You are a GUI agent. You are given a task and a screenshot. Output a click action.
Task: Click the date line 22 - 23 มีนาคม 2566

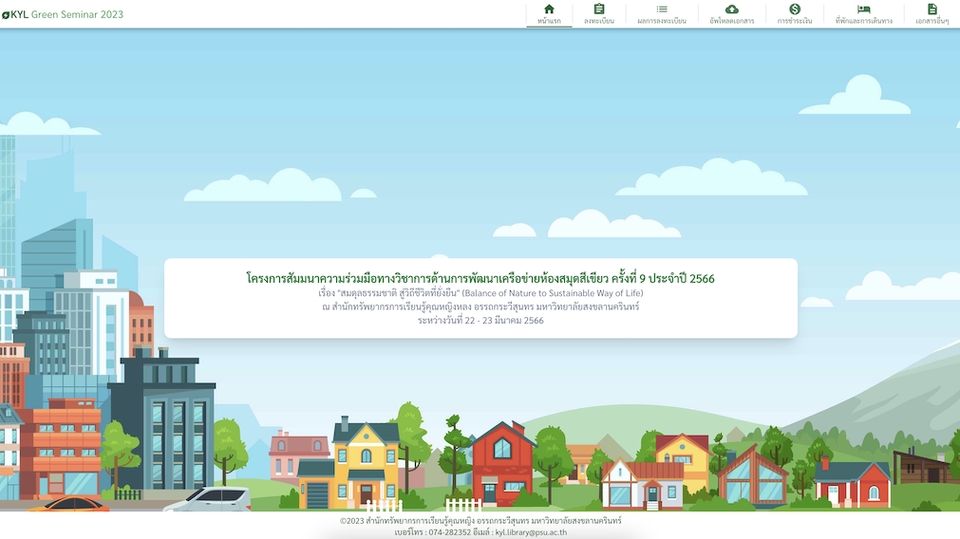[x=481, y=320]
